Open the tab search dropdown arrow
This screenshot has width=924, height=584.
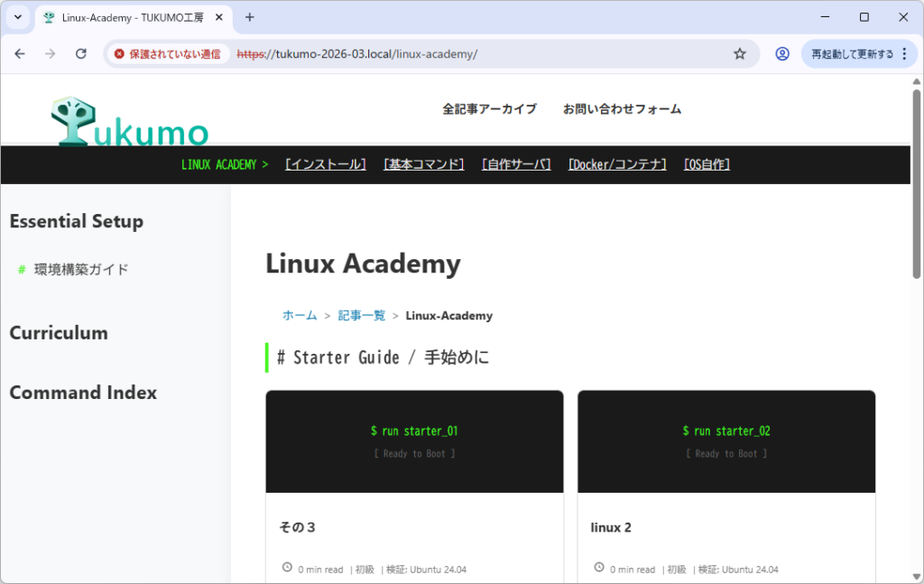tap(17, 17)
